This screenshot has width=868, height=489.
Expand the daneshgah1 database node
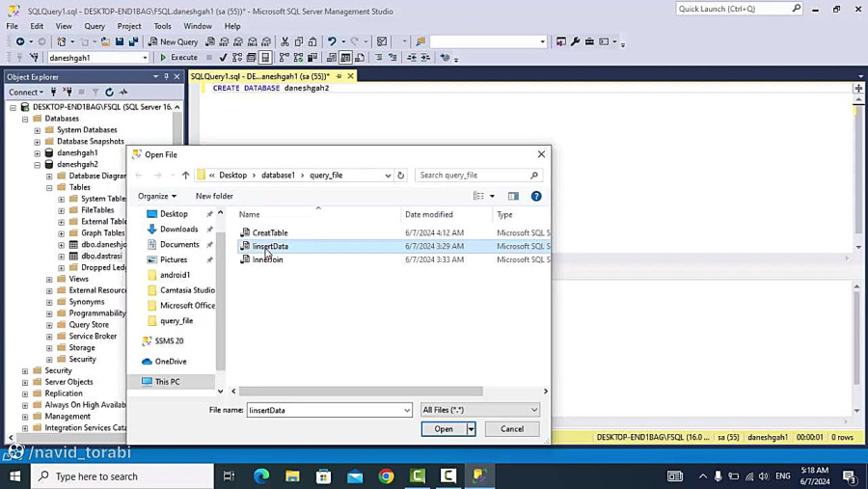37,152
